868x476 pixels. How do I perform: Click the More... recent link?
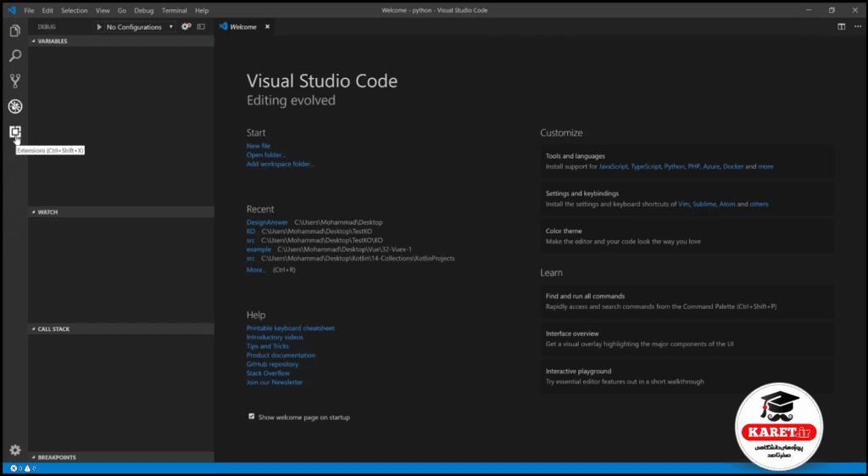point(256,270)
